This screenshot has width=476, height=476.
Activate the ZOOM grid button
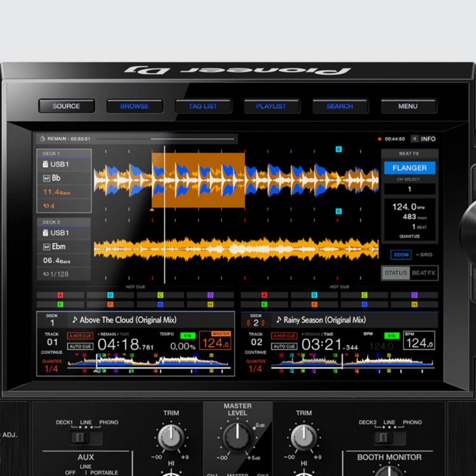pyautogui.click(x=401, y=255)
